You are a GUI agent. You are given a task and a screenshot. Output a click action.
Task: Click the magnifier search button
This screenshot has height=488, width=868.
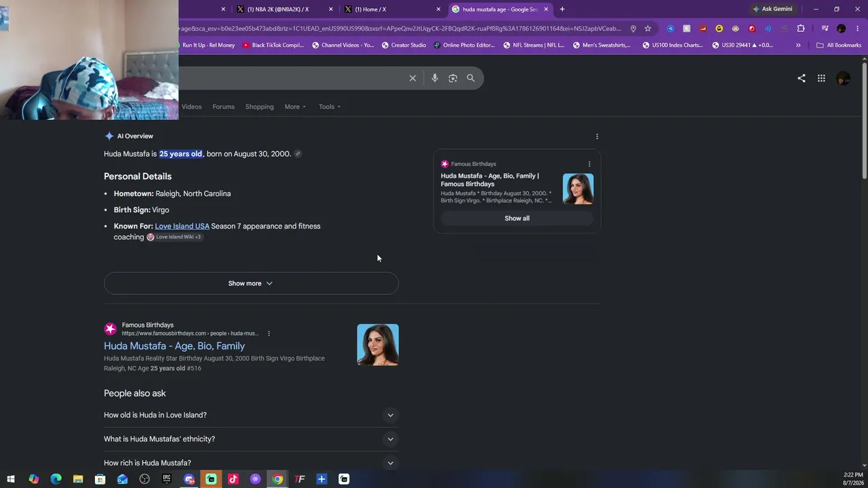tap(471, 78)
